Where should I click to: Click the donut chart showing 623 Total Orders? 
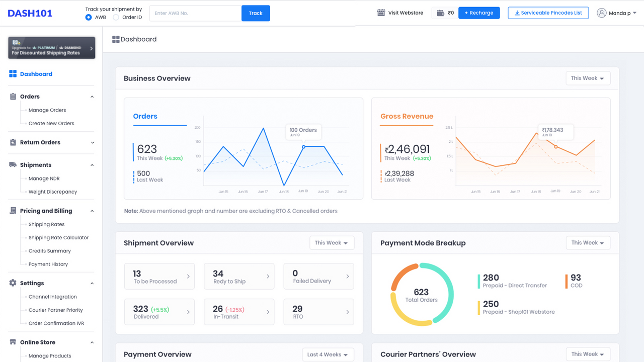click(422, 292)
